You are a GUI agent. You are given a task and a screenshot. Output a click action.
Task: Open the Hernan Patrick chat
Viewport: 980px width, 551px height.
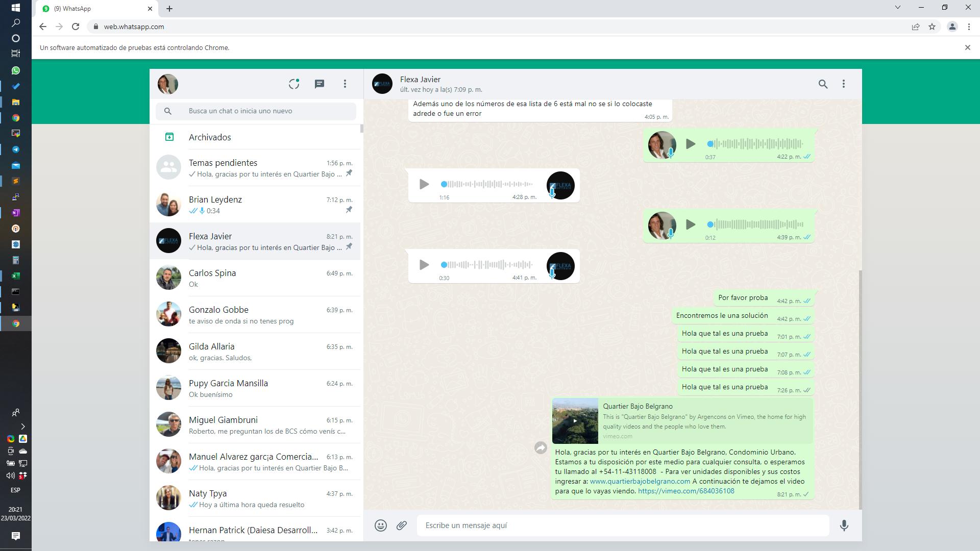pyautogui.click(x=255, y=530)
